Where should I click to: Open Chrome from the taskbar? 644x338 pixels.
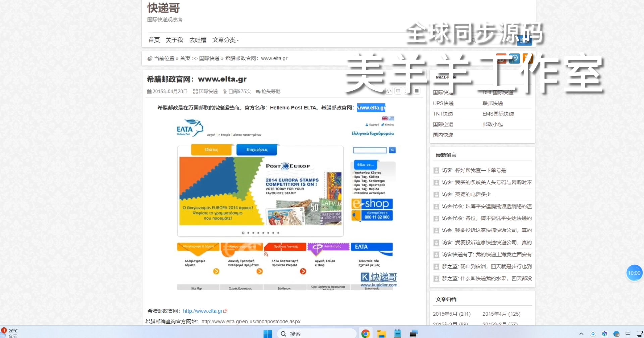click(x=365, y=334)
